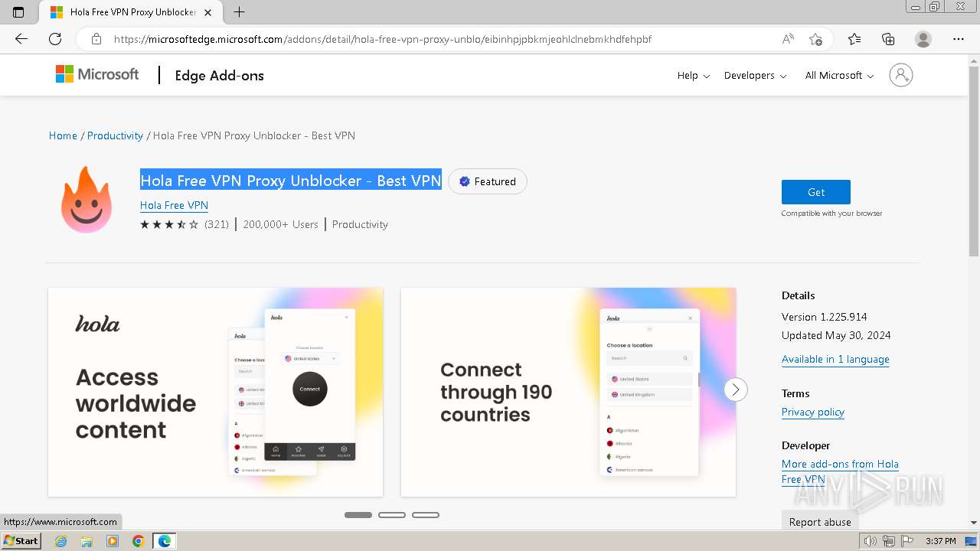
Task: Click the 200,000+ Users text
Action: click(x=280, y=224)
